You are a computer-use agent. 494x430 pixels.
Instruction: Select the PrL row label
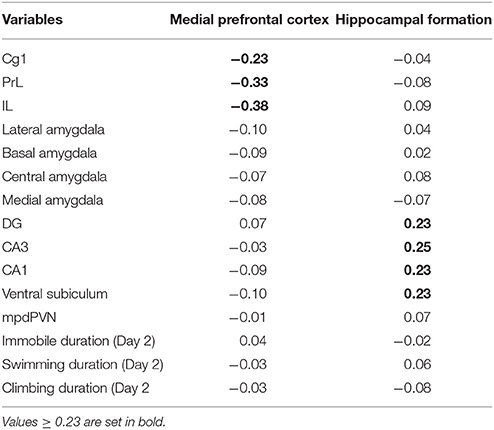click(x=12, y=82)
